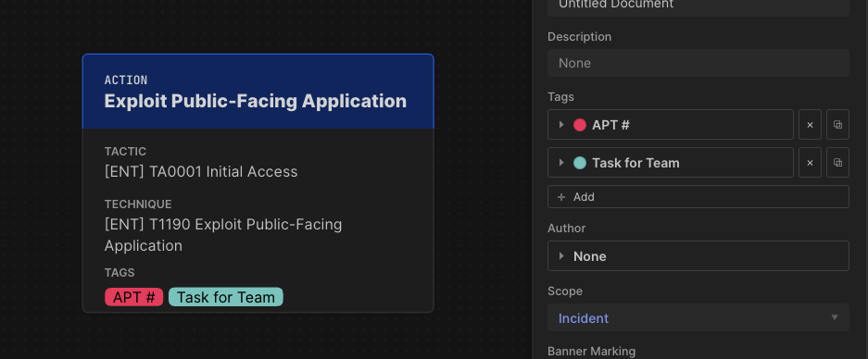Click the Description input field
The width and height of the screenshot is (868, 359).
pos(698,63)
